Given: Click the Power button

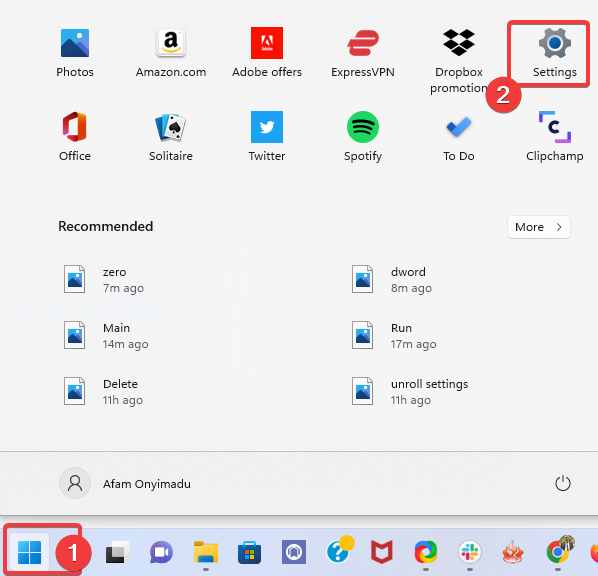Looking at the screenshot, I should click(563, 483).
